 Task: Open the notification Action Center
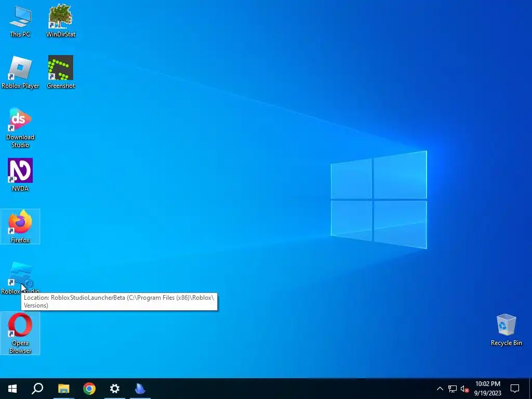tap(515, 389)
